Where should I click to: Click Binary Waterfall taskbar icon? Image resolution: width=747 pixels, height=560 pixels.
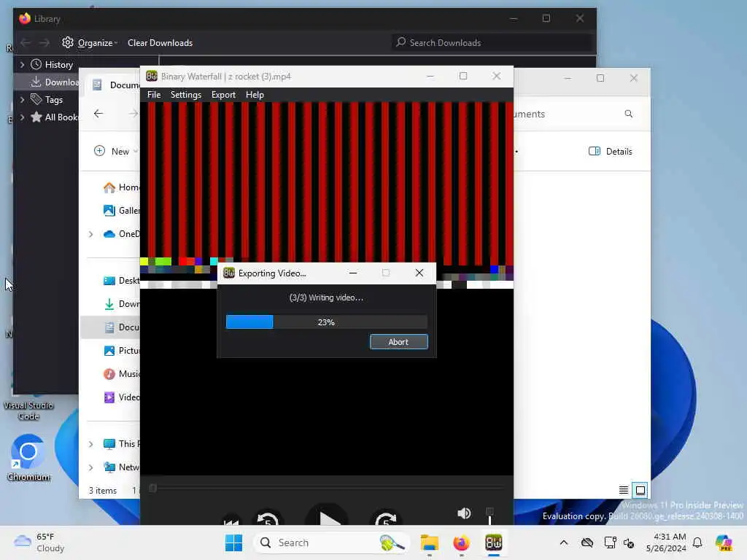coord(494,542)
